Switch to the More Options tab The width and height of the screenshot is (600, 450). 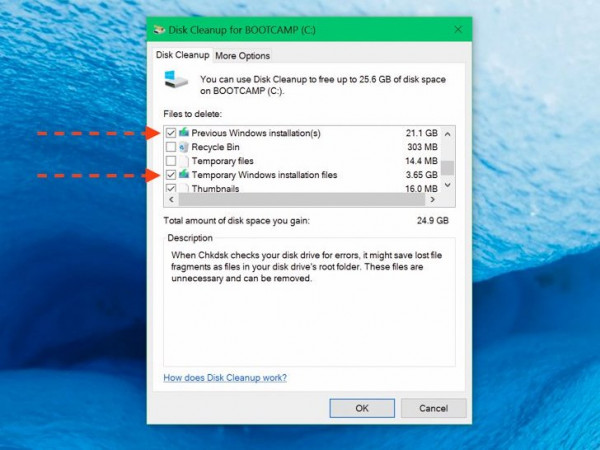point(242,56)
